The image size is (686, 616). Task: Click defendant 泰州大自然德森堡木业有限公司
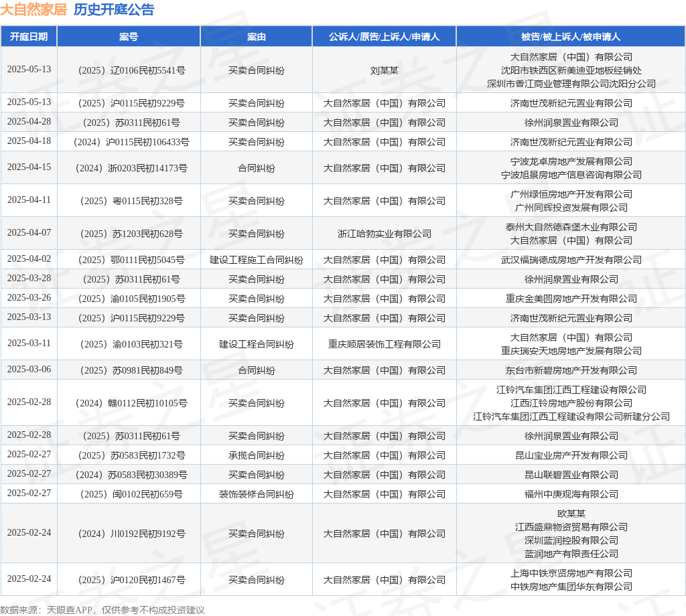click(571, 228)
